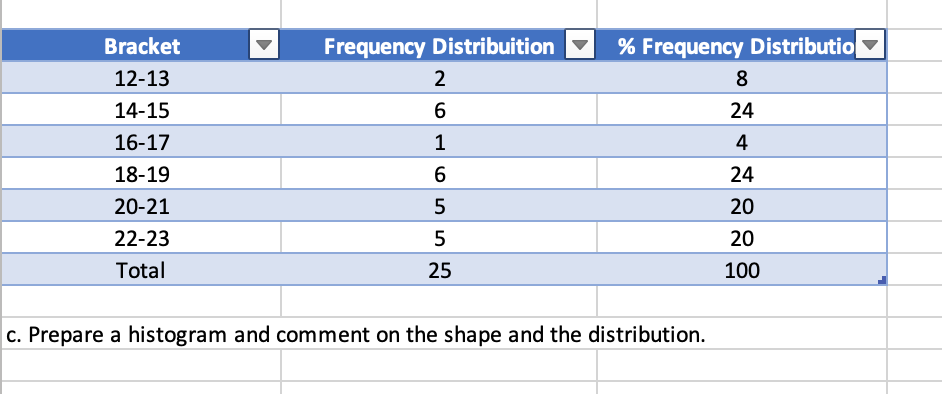The width and height of the screenshot is (942, 394).
Task: Select the Frequency Distribuition header cell
Action: point(439,46)
